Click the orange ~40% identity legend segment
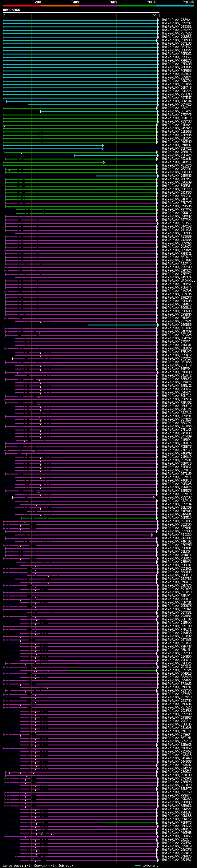 click(x=60, y=6)
